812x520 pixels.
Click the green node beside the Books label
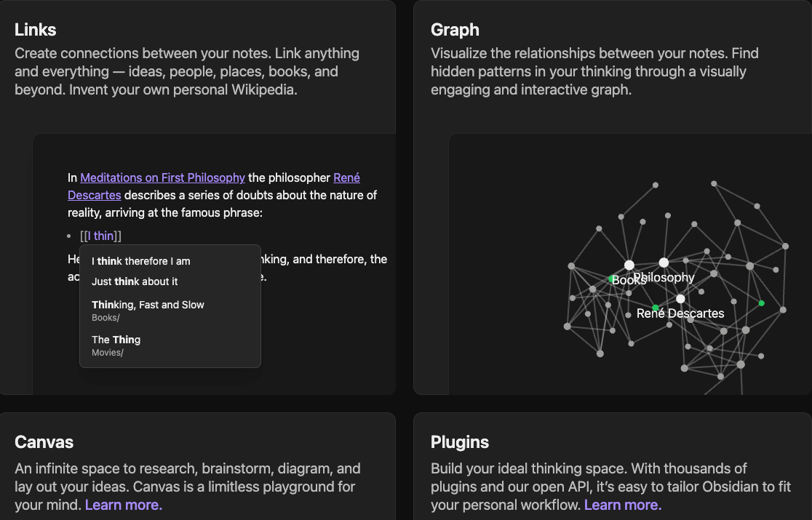pyautogui.click(x=612, y=279)
